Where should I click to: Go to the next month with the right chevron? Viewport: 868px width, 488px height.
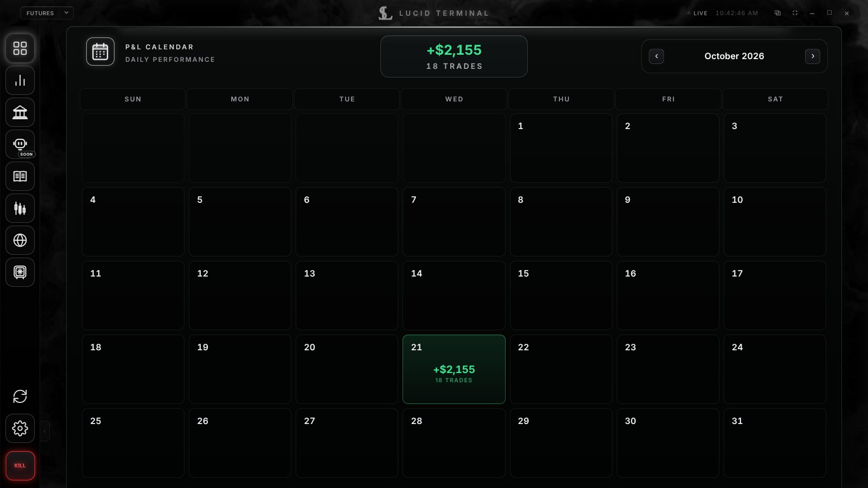(x=813, y=56)
